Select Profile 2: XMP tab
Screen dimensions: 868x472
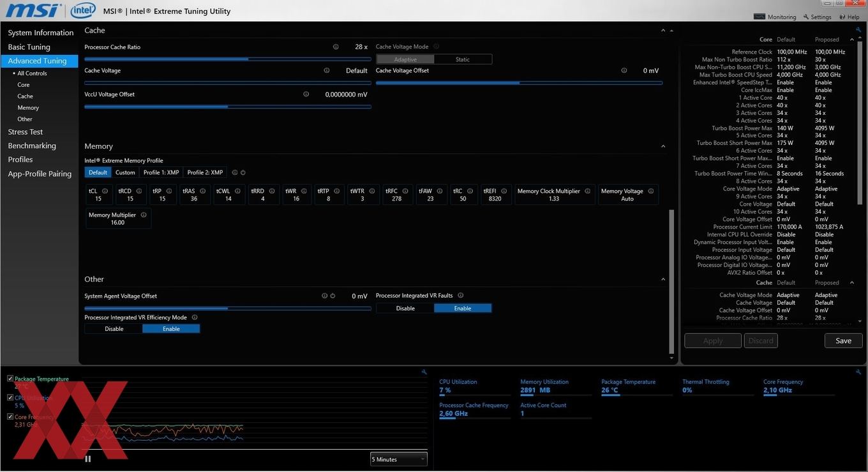(x=205, y=172)
